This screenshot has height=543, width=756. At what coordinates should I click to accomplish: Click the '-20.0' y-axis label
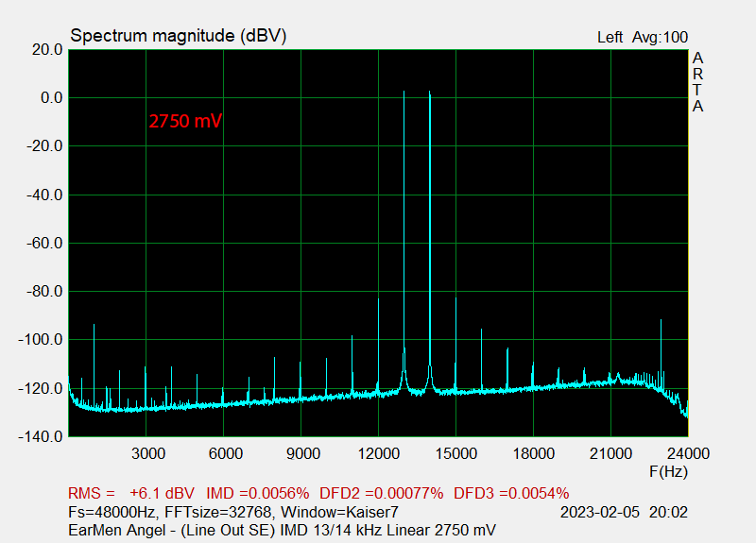pyautogui.click(x=44, y=146)
